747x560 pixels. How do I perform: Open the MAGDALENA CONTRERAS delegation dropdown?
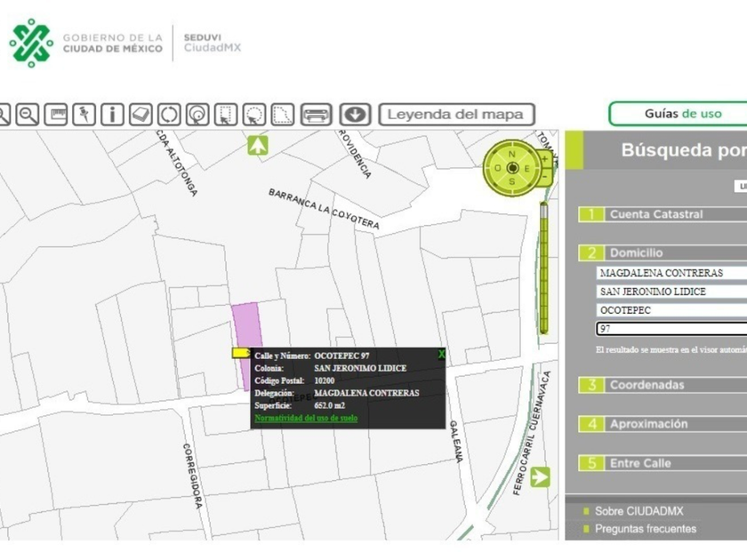pos(671,273)
